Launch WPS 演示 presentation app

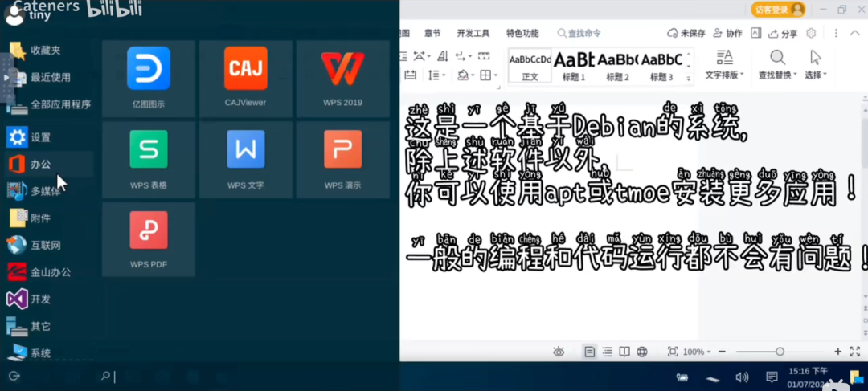[342, 161]
